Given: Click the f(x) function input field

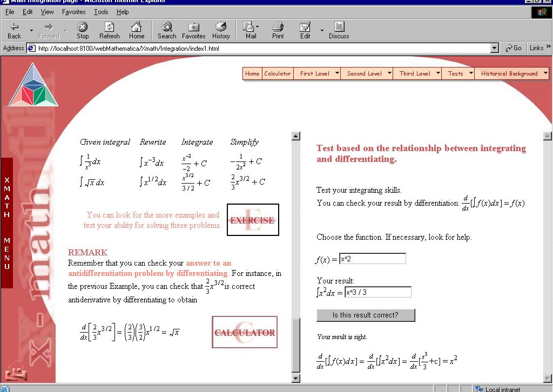Looking at the screenshot, I should click(x=373, y=259).
